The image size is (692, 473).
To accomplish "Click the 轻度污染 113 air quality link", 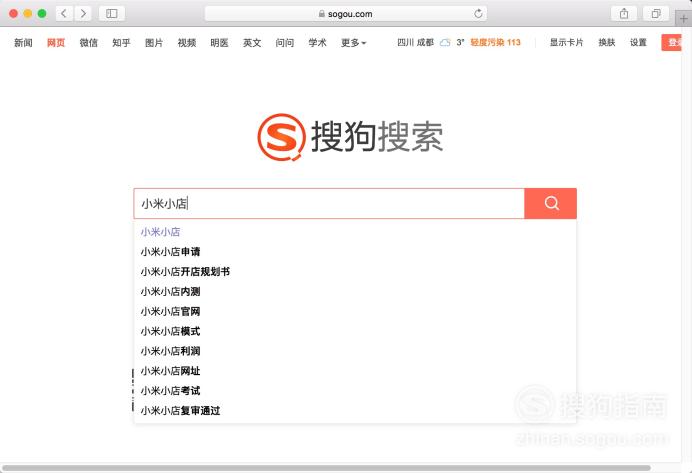I will [x=495, y=42].
